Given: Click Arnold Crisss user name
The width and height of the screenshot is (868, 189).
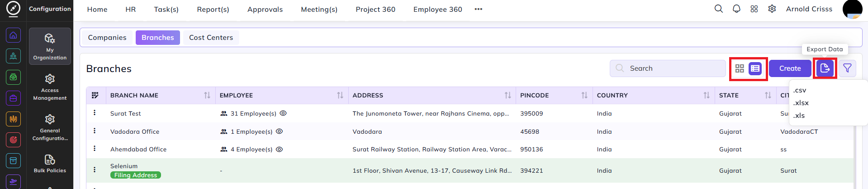Looking at the screenshot, I should (809, 9).
